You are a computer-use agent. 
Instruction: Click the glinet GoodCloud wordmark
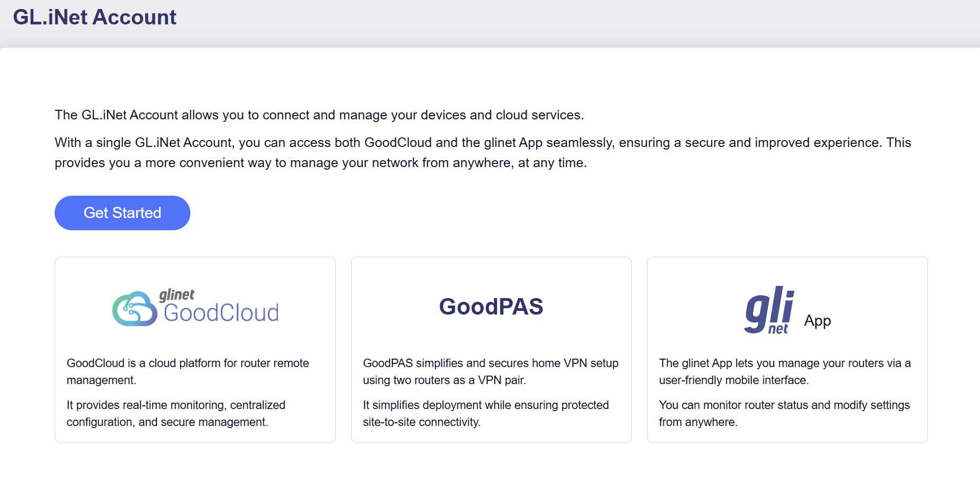(x=219, y=306)
